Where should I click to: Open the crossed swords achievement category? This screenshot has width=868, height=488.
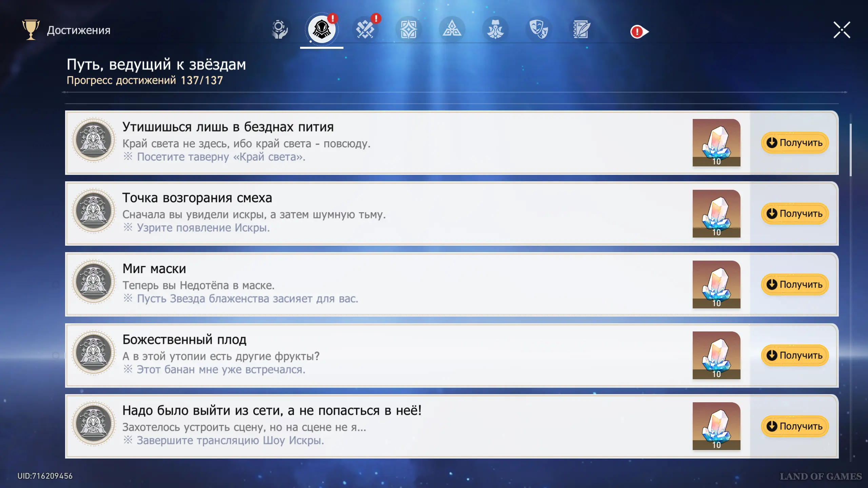365,30
